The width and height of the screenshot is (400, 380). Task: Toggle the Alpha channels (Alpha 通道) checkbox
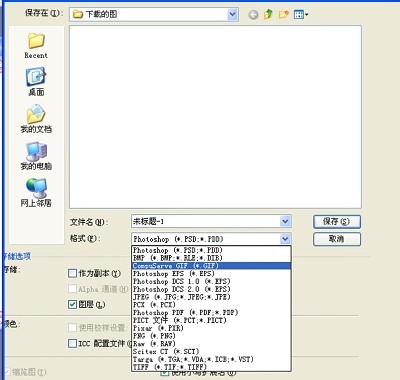coord(72,289)
